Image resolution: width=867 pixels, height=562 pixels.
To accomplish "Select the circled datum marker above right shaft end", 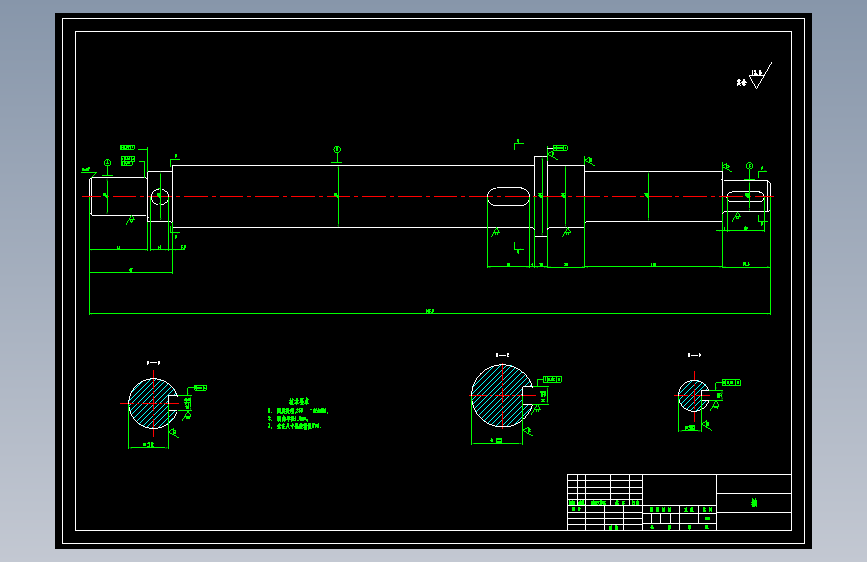I will click(749, 166).
